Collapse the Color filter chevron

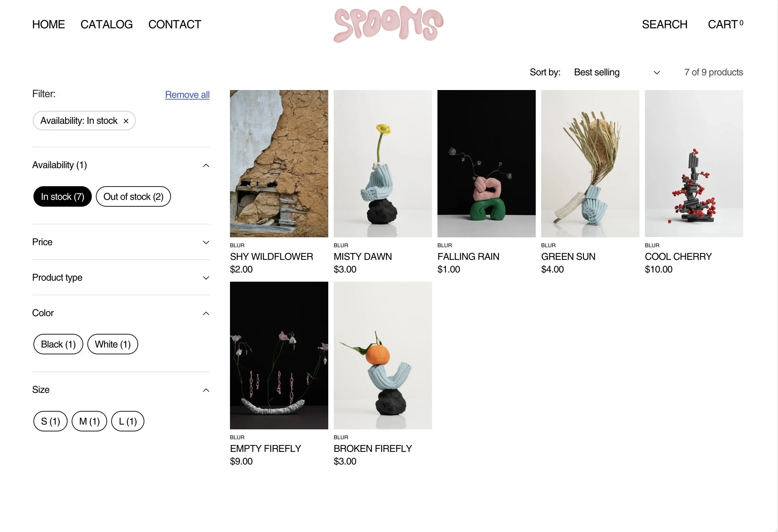pos(206,313)
